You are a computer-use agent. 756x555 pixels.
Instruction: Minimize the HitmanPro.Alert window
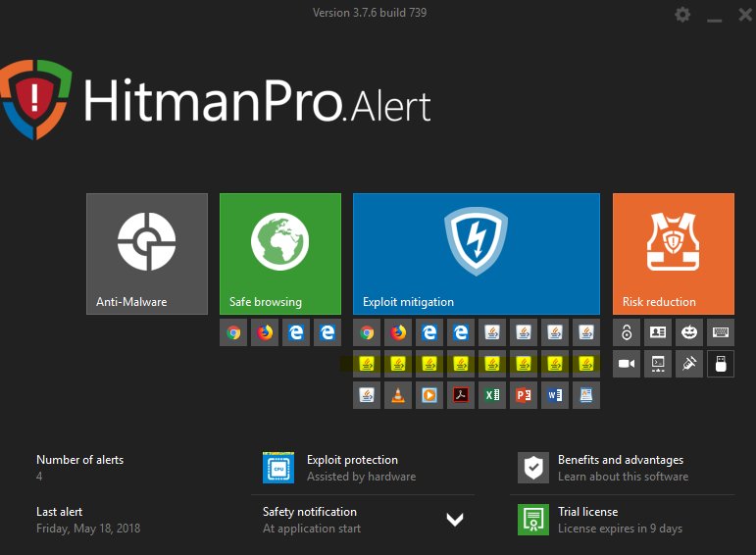pos(714,21)
